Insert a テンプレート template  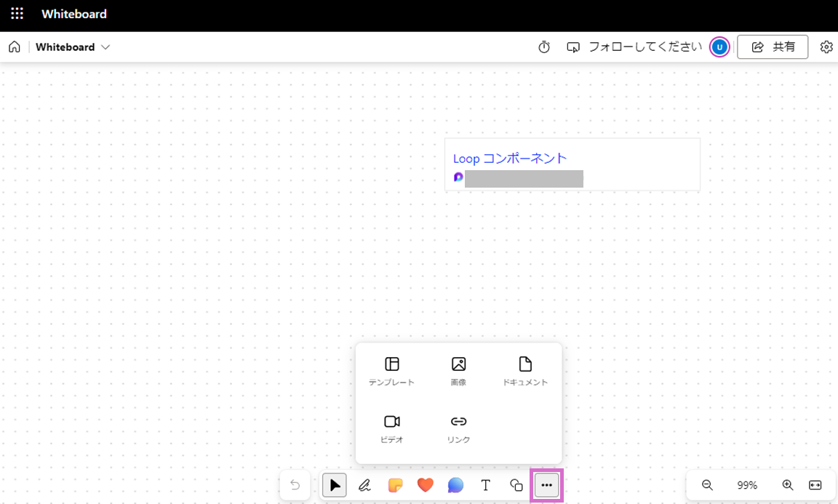coord(392,371)
